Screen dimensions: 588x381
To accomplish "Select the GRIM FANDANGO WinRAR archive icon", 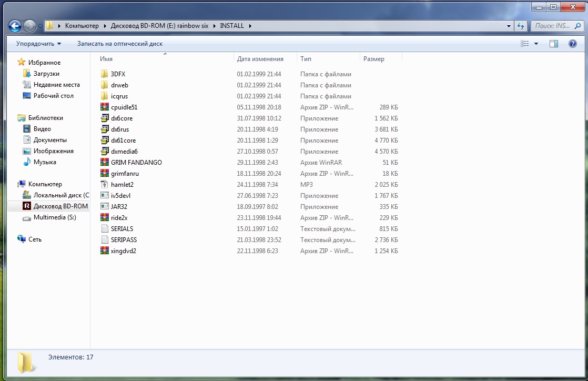I will [x=104, y=162].
